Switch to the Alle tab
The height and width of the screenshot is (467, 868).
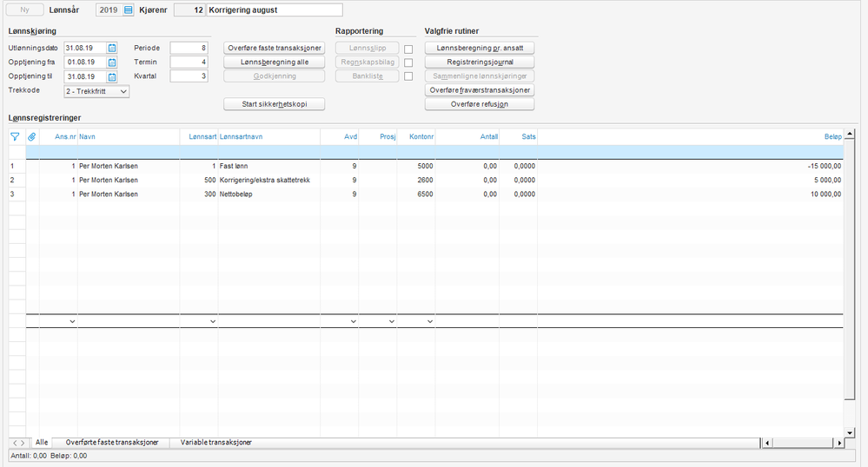pos(42,443)
